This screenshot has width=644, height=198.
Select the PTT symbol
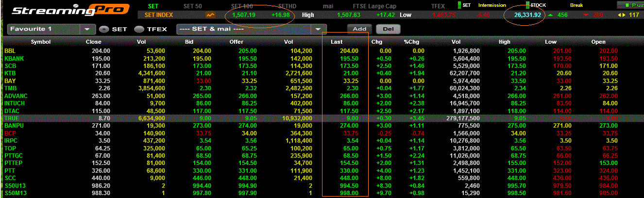click(10, 170)
